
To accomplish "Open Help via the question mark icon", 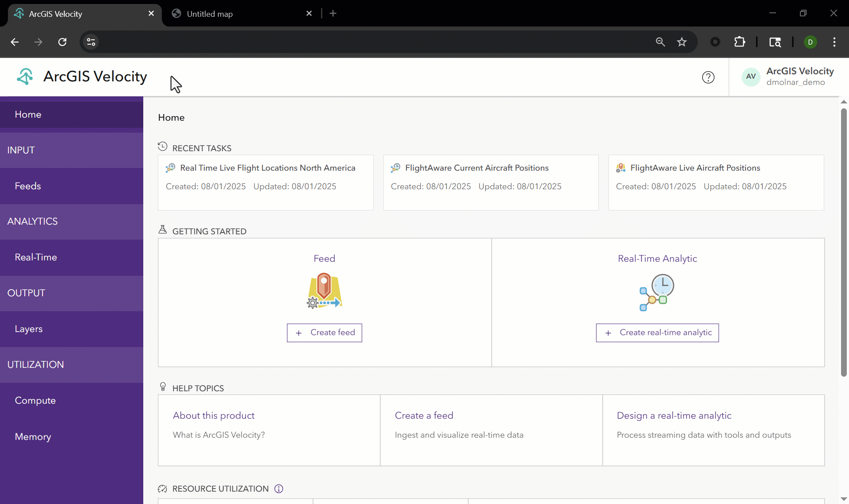I will 708,77.
